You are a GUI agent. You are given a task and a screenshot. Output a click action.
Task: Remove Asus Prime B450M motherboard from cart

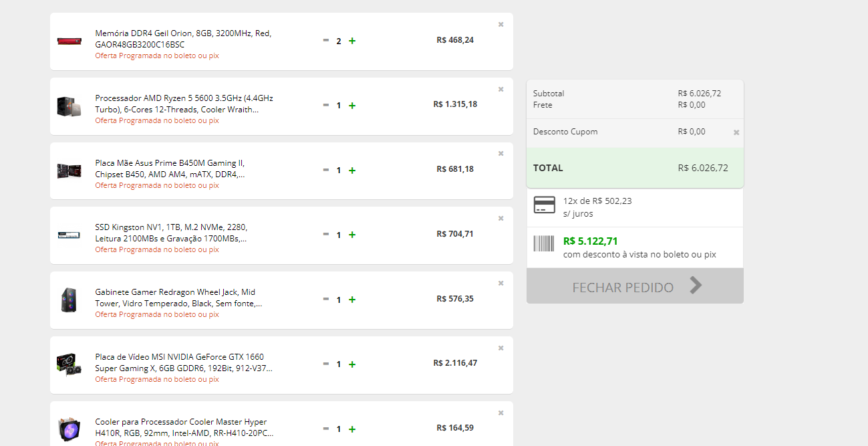[501, 154]
